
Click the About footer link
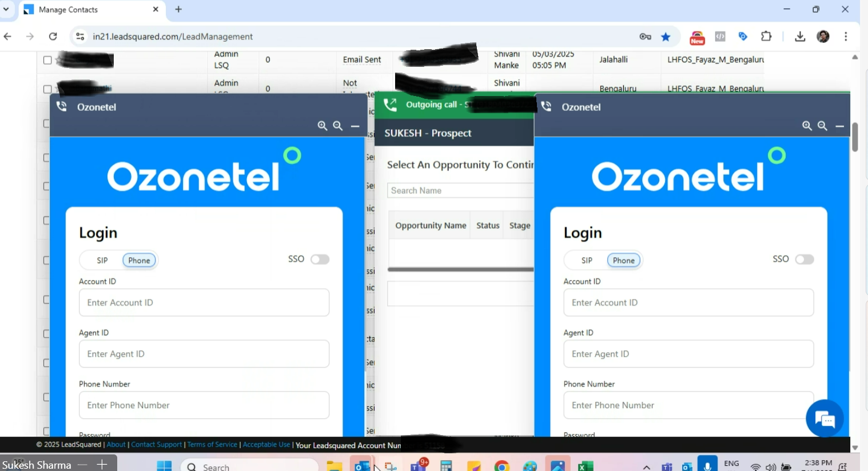pyautogui.click(x=116, y=445)
